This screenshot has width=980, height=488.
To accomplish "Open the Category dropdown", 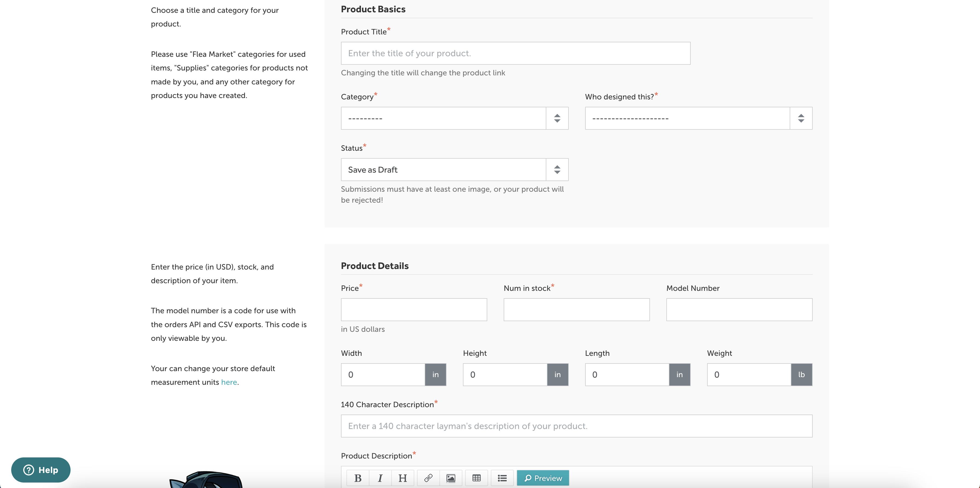I will click(454, 118).
